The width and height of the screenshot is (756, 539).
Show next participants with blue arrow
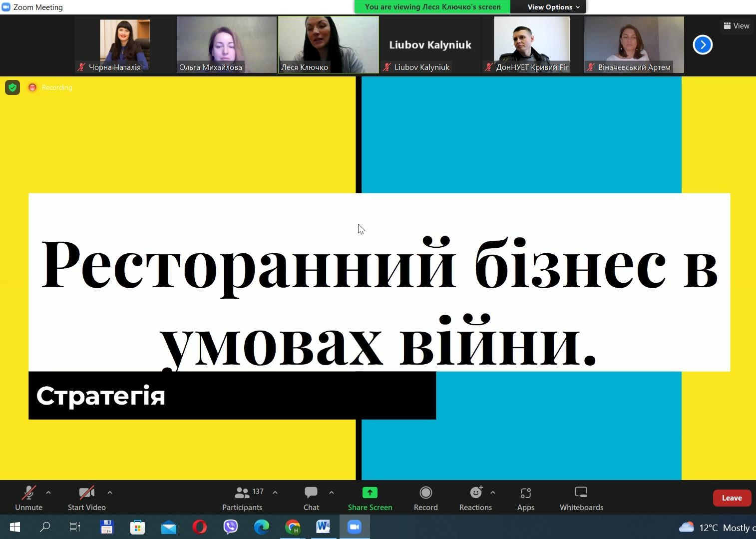pos(703,45)
